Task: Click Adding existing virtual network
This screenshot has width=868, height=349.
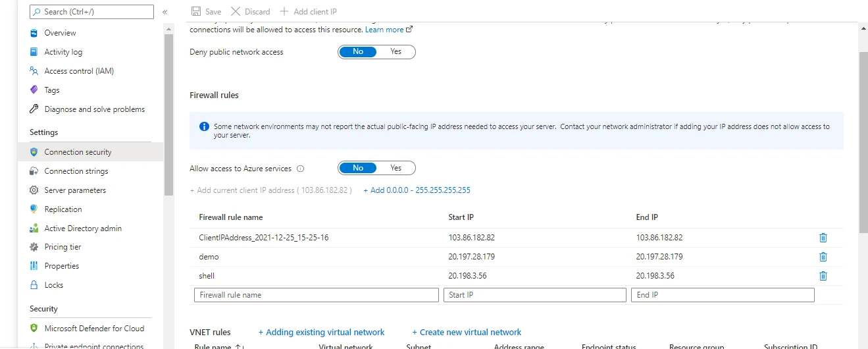Action: coord(321,333)
